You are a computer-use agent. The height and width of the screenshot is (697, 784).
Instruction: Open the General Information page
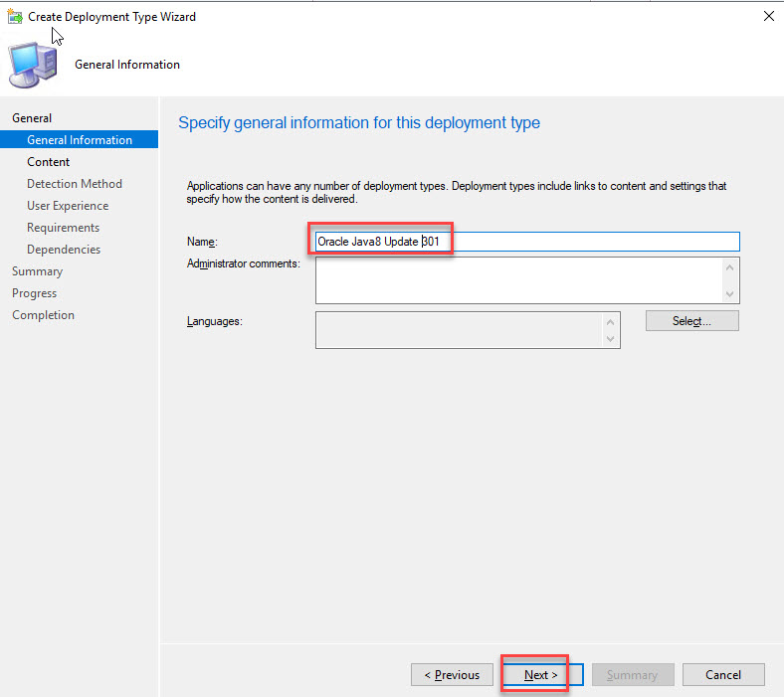click(x=80, y=140)
